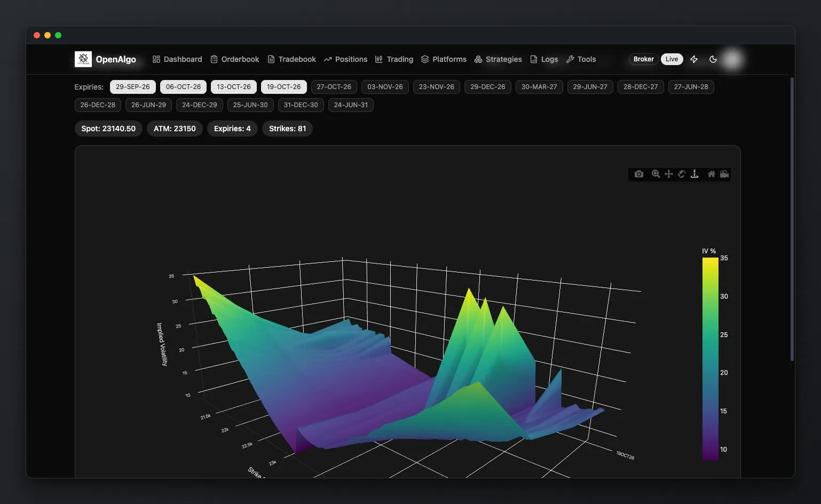
Task: Select the 24-DEC-29 expiry chip
Action: coord(200,105)
